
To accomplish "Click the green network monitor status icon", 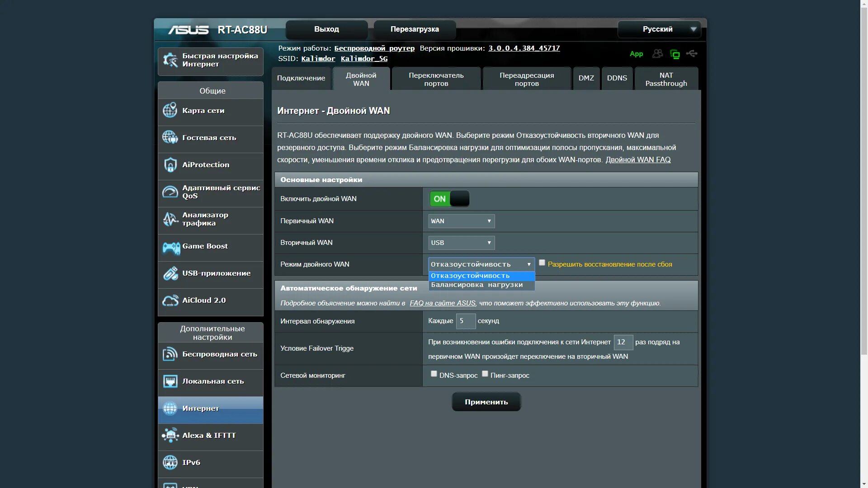I will (675, 54).
